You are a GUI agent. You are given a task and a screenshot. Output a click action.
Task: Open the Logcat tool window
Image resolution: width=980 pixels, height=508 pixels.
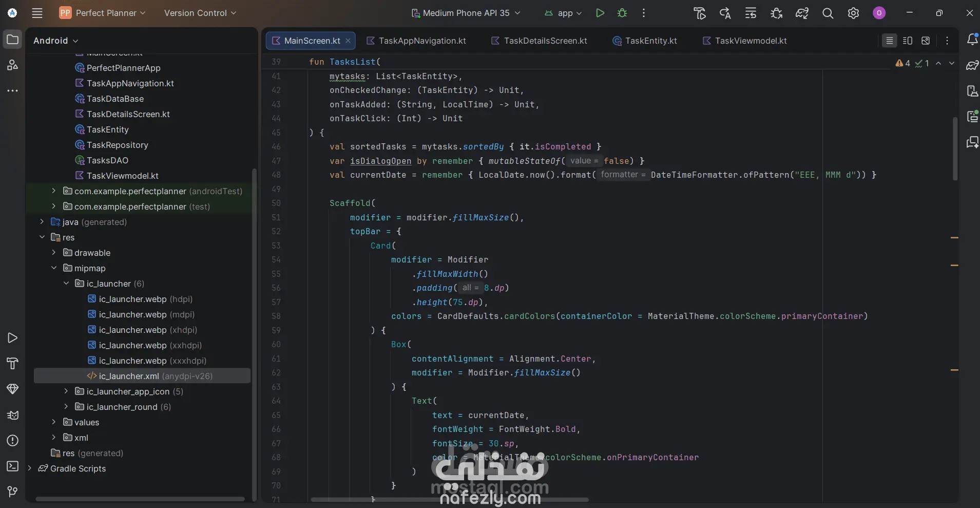click(12, 415)
